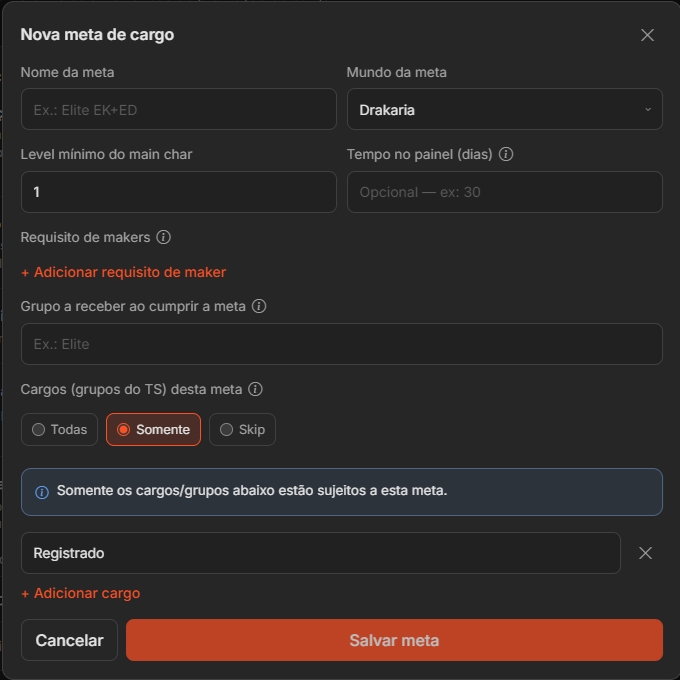Viewport: 680px width, 680px height.
Task: Click the Salvar meta button
Action: point(394,640)
